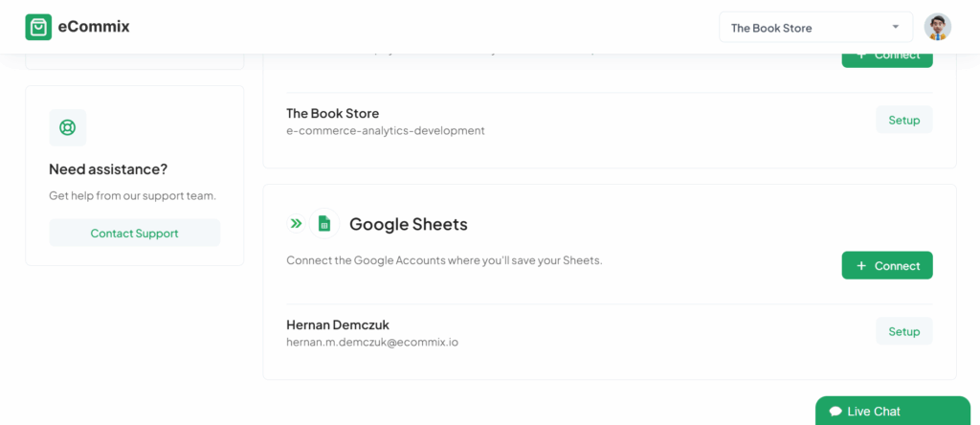Expand the store dropdown arrow caret
980x425 pixels.
point(896,27)
